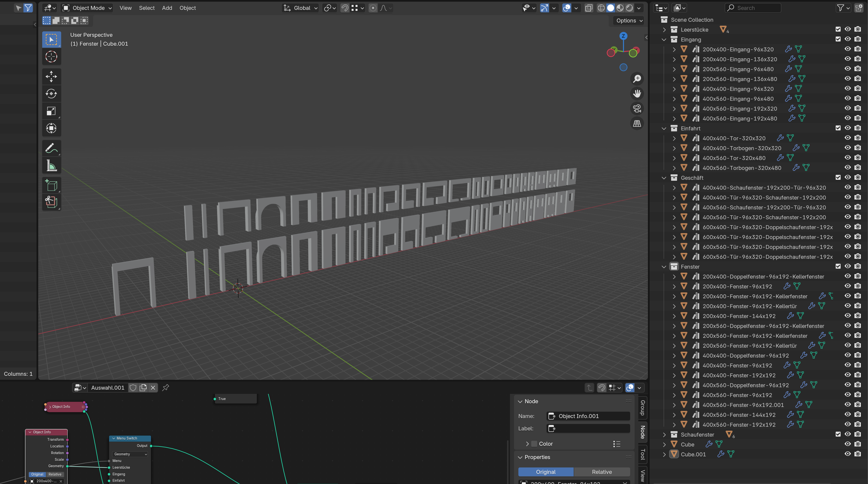Uncheck the Fenster collection checkbox

coord(838,266)
